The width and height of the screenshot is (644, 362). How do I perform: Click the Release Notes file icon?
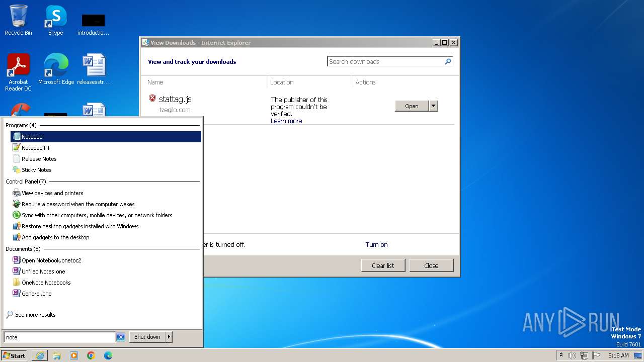point(17,159)
